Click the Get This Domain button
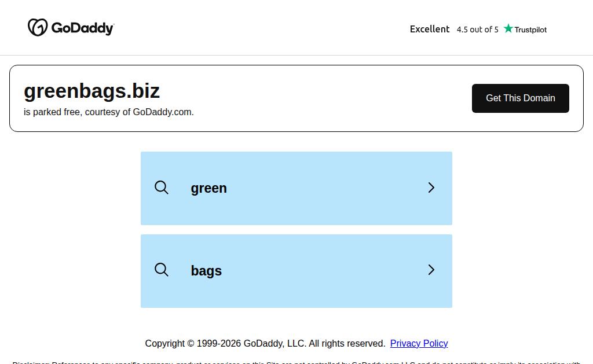 (521, 98)
